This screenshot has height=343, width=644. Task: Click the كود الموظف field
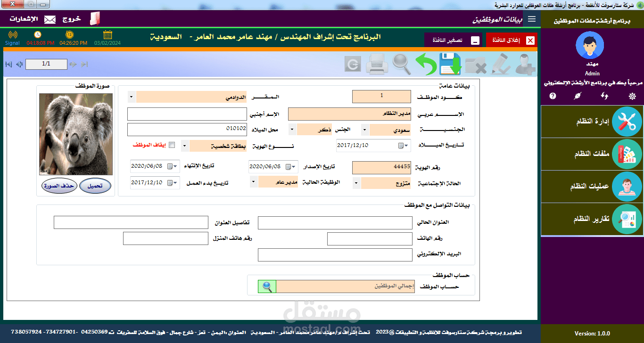(x=382, y=96)
